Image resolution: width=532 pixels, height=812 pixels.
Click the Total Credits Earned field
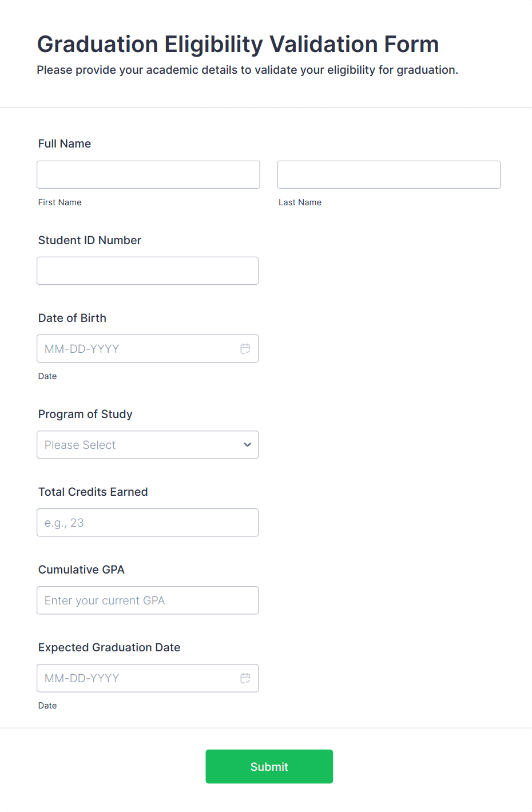pyautogui.click(x=148, y=522)
